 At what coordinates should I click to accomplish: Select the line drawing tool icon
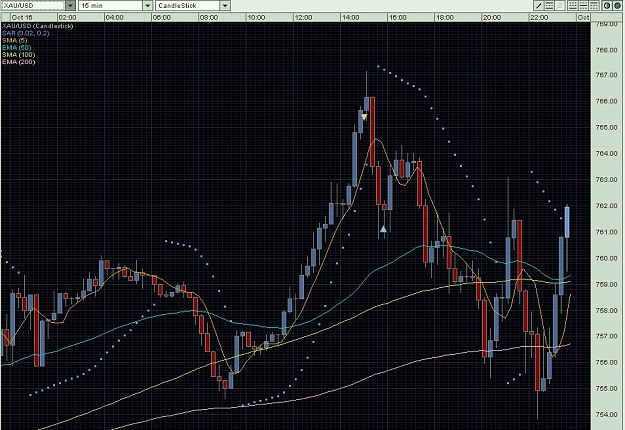(x=539, y=6)
